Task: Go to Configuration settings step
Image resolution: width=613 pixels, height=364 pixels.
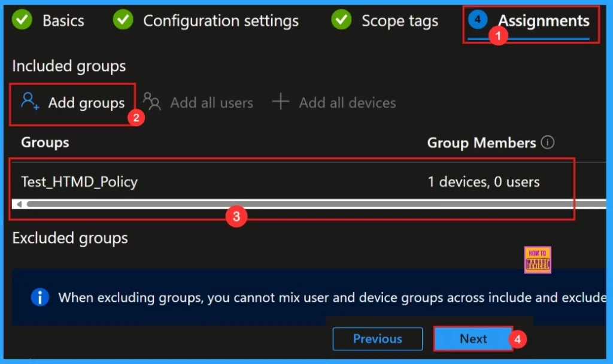Action: [206, 20]
